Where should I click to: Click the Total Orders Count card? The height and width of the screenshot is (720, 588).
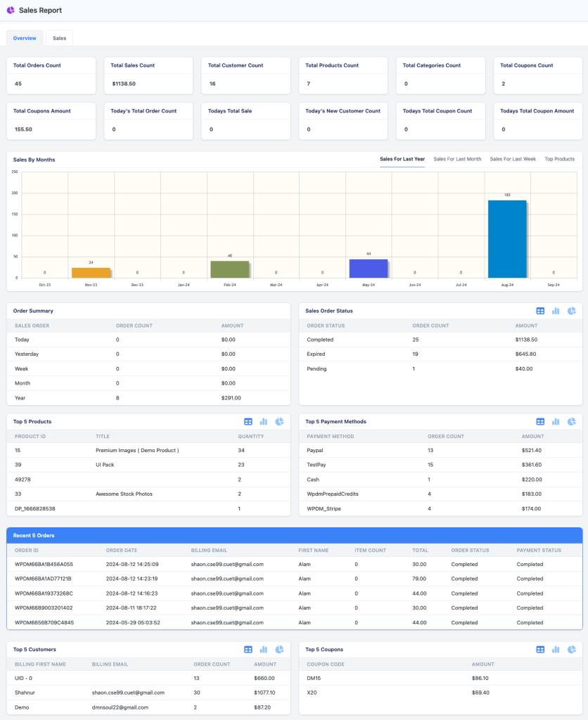[51, 75]
